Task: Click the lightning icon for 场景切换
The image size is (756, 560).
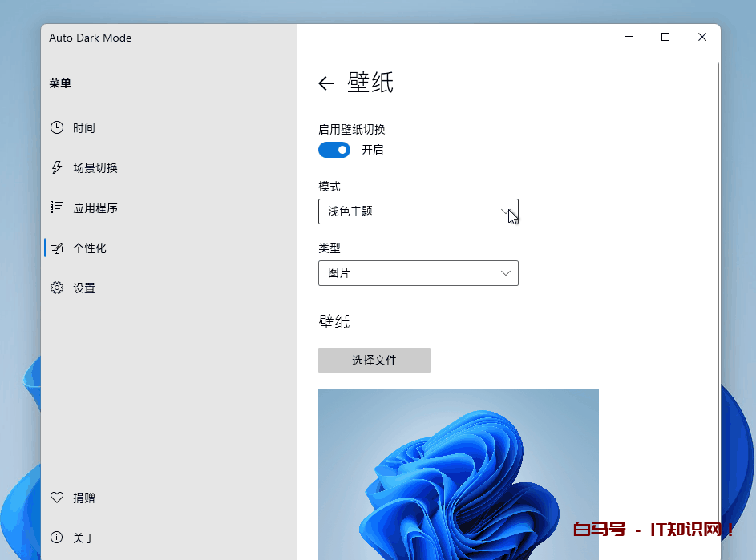Action: (56, 167)
